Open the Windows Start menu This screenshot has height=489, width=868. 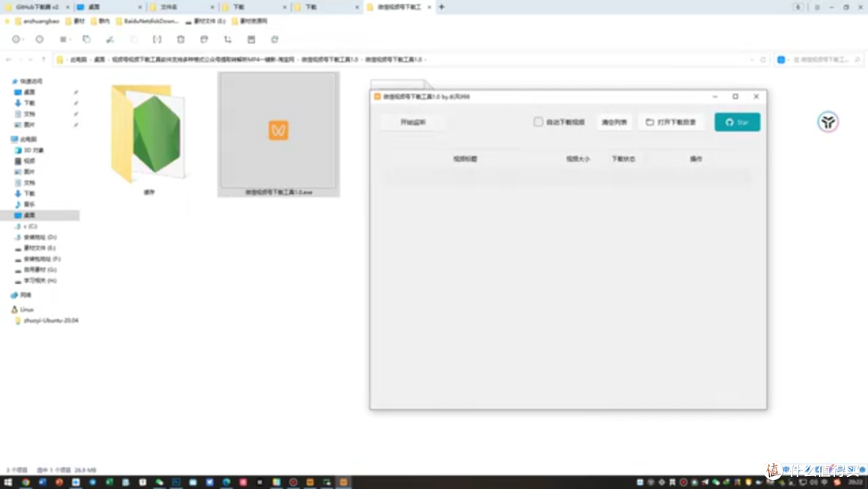(x=8, y=483)
